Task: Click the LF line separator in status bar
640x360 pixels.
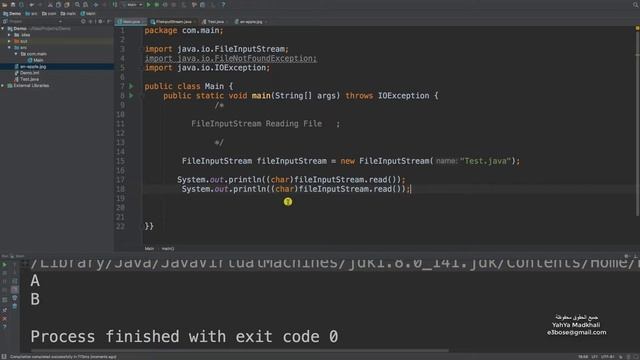Action: (594, 357)
